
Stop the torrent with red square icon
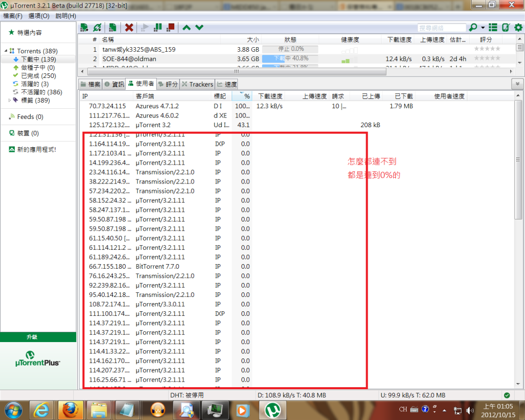pos(171,27)
